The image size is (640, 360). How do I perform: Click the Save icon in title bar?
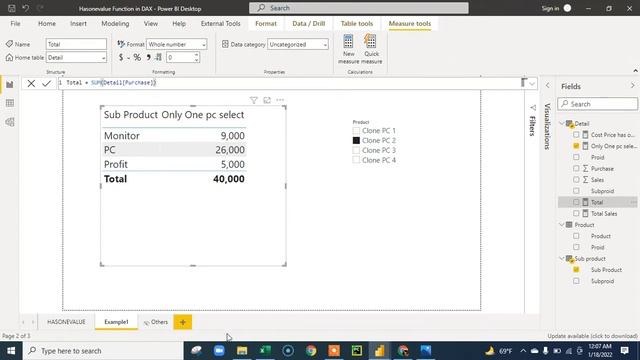tap(11, 8)
